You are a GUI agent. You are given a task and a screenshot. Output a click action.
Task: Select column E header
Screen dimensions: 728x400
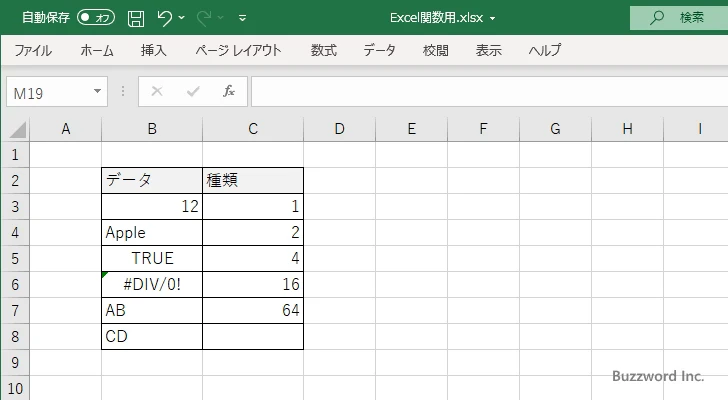click(x=411, y=129)
